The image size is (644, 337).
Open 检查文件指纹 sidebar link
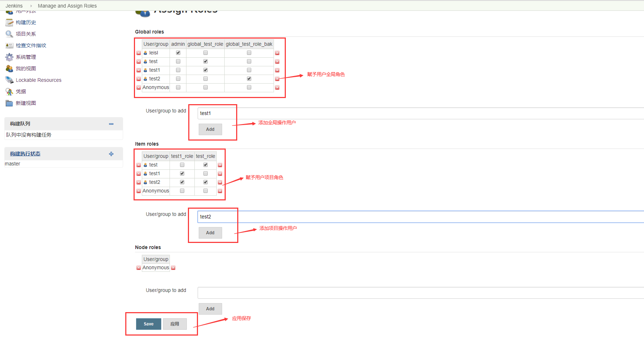tap(31, 45)
